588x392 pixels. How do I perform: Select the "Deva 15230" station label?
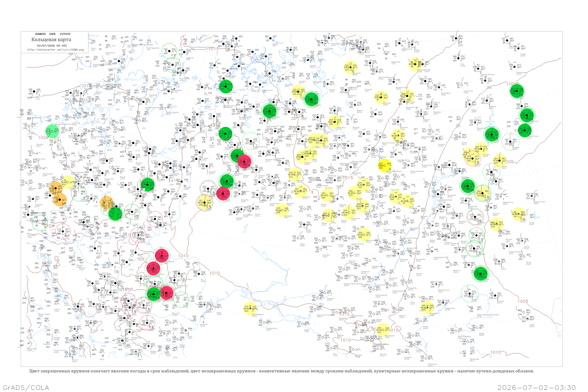[145, 285]
